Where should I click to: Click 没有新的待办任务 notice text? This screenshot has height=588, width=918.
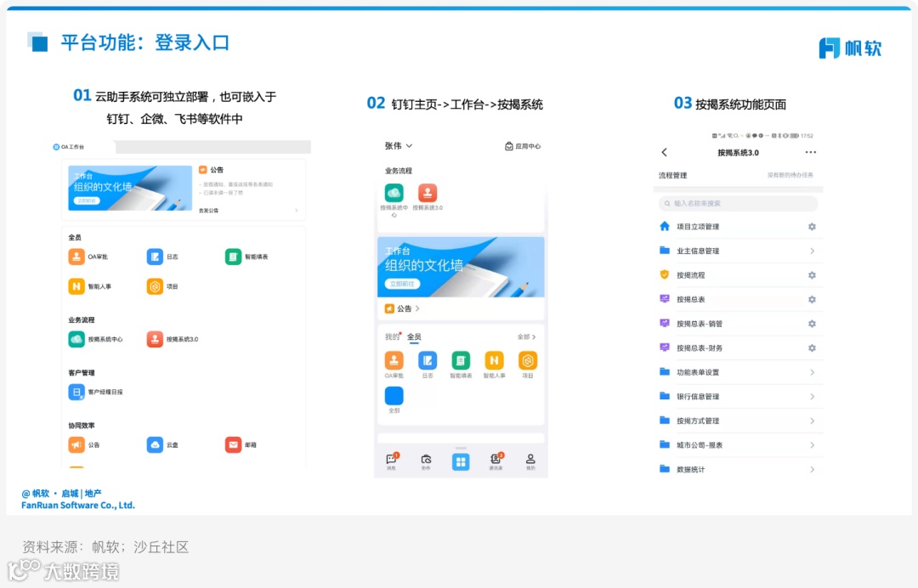click(790, 175)
